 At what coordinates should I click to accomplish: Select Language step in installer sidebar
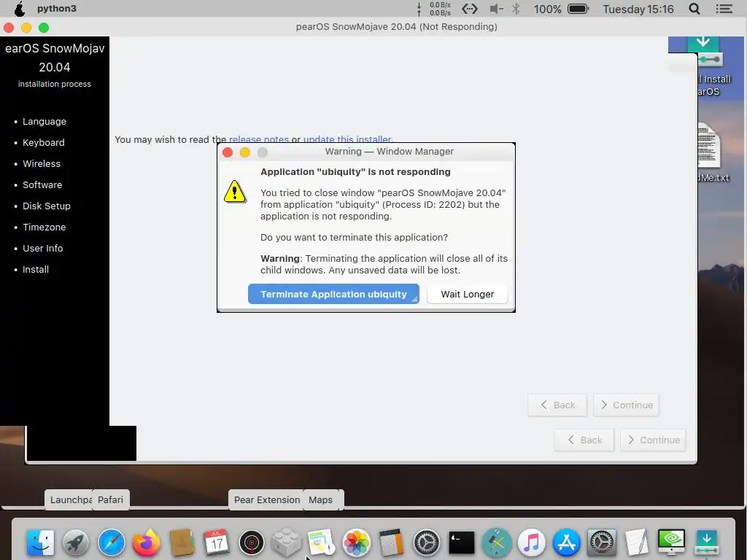[44, 122]
